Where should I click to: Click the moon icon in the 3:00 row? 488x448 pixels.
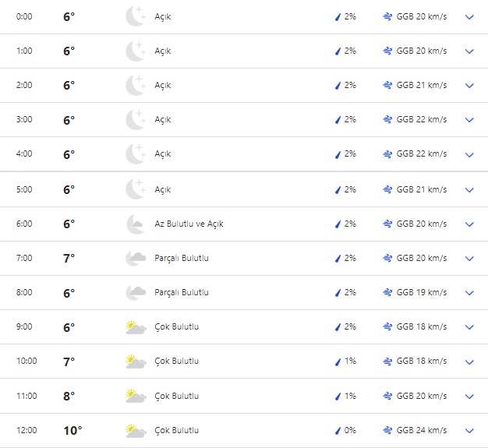(x=136, y=120)
